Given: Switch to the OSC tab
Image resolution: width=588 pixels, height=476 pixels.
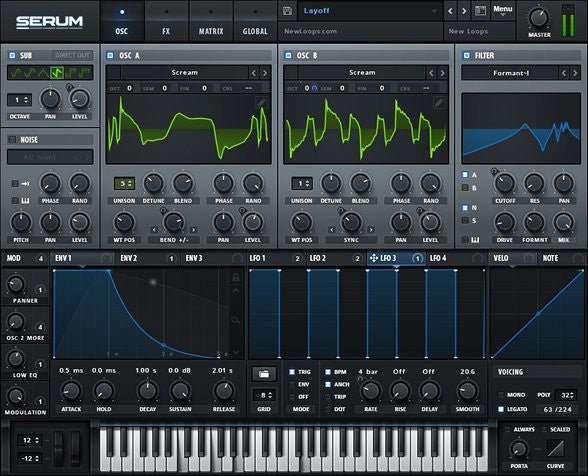Looking at the screenshot, I should click(122, 21).
